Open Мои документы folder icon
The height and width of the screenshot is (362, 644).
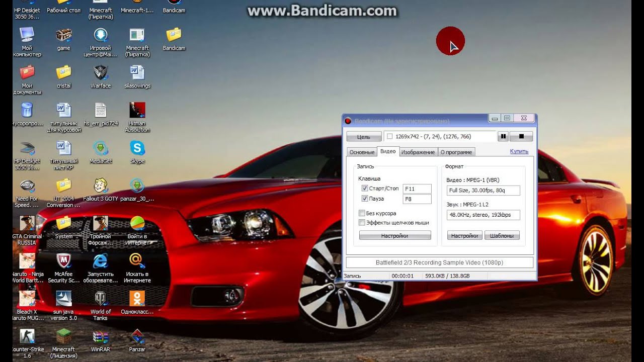click(x=27, y=79)
